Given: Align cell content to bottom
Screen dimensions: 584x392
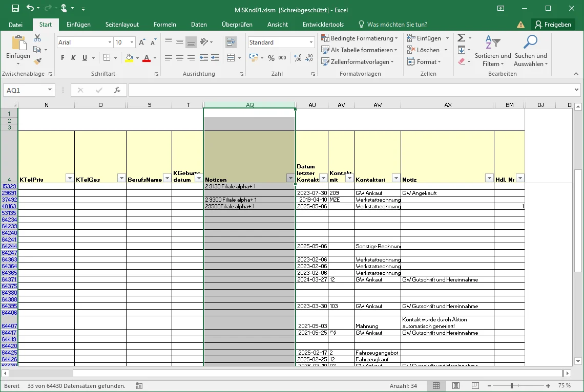Looking at the screenshot, I should [191, 43].
